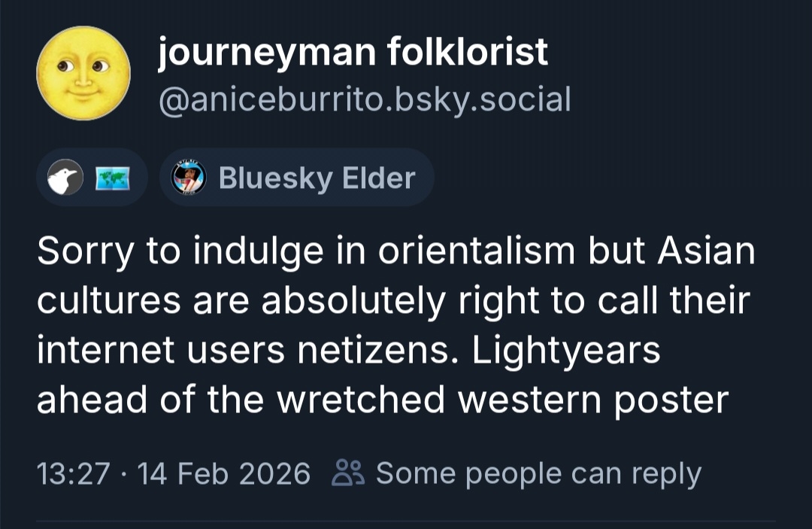Select the white bird label icon
Image resolution: width=812 pixels, height=529 pixels.
tap(66, 178)
